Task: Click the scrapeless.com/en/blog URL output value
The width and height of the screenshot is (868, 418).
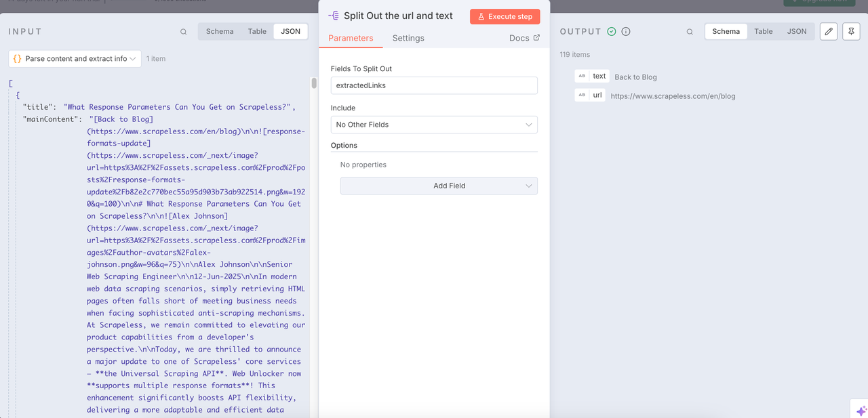Action: pos(673,96)
